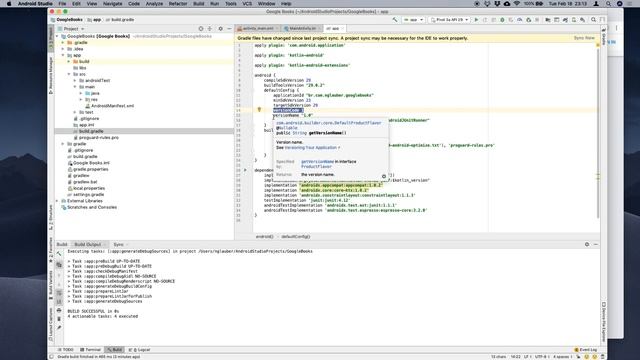Collapse the GoogleBooks root project node
The image size is (640, 360).
pyautogui.click(x=57, y=36)
